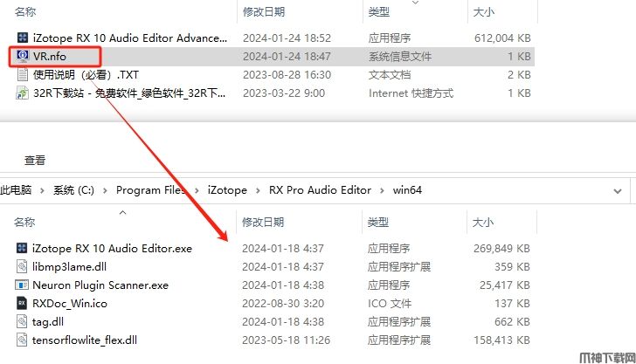Go to Program Files in the address bar
Viewport: 636px width, 364px height.
150,190
